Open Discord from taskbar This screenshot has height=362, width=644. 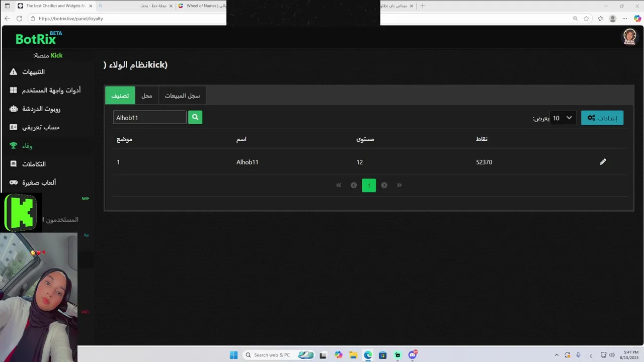[413, 355]
